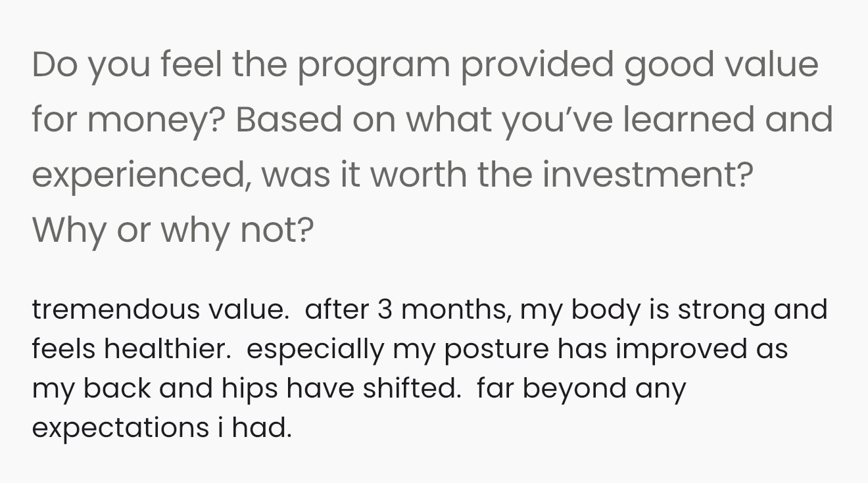Click "tremendous value." in the answer
Viewport: 868px width, 483px height.
[160, 310]
